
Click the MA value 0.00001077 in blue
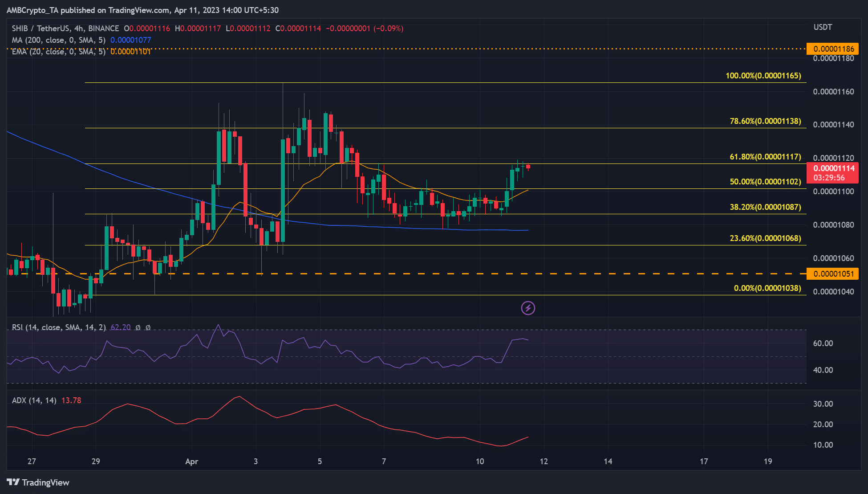point(131,40)
